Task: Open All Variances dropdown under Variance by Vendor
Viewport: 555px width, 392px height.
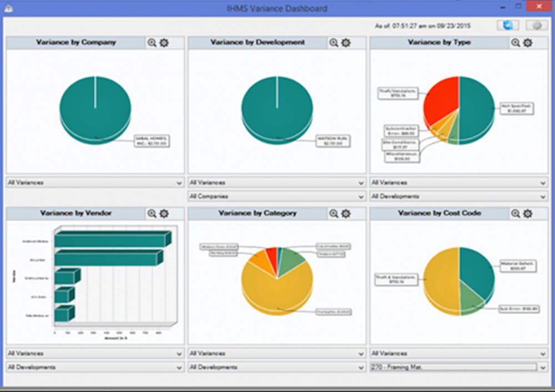Action: (95, 354)
